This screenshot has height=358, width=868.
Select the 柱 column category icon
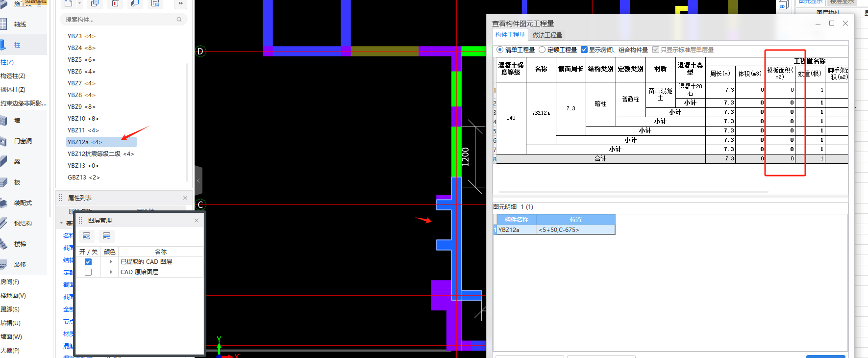3,45
